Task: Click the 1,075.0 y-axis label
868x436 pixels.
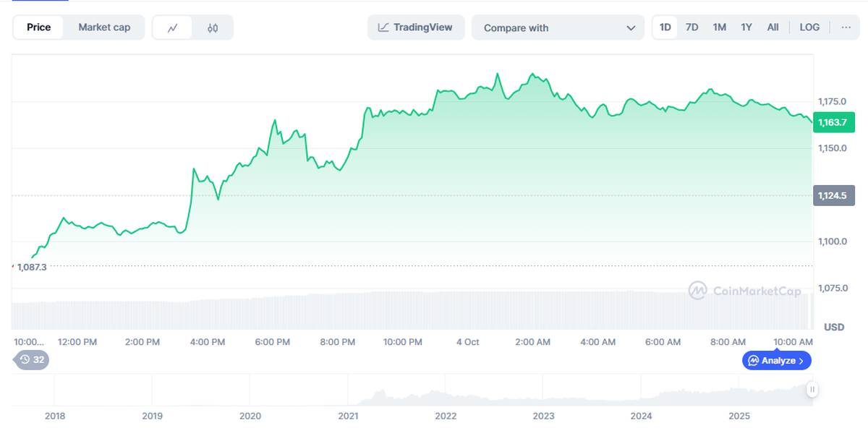Action: coord(832,288)
